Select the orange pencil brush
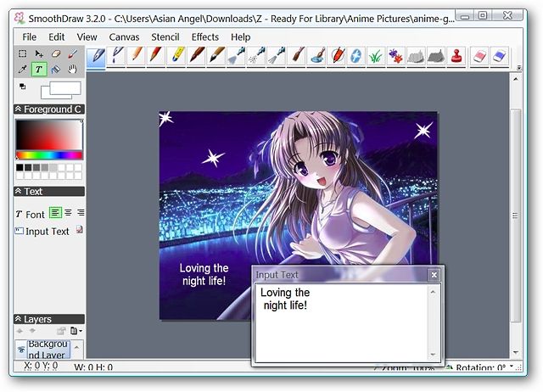The image size is (543, 392). click(136, 57)
